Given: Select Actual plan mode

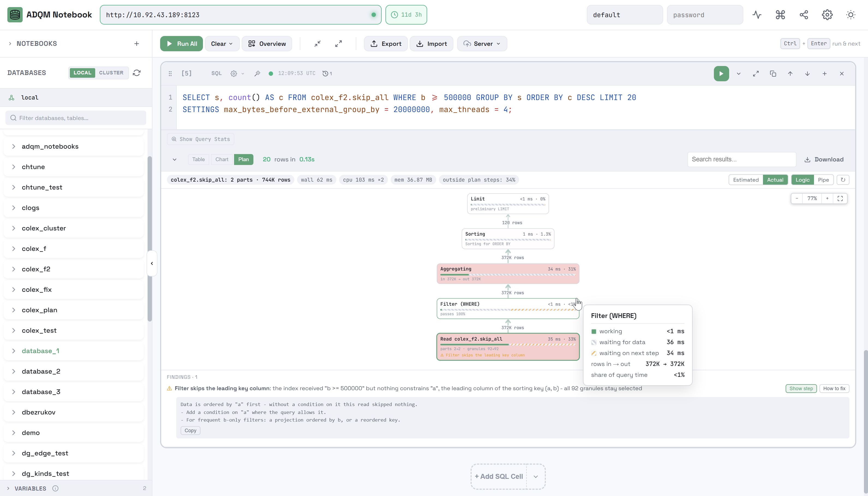Looking at the screenshot, I should point(775,180).
